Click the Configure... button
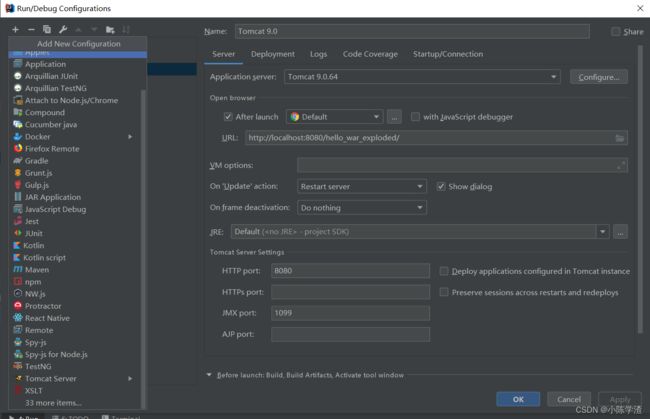The image size is (650, 419). [599, 77]
